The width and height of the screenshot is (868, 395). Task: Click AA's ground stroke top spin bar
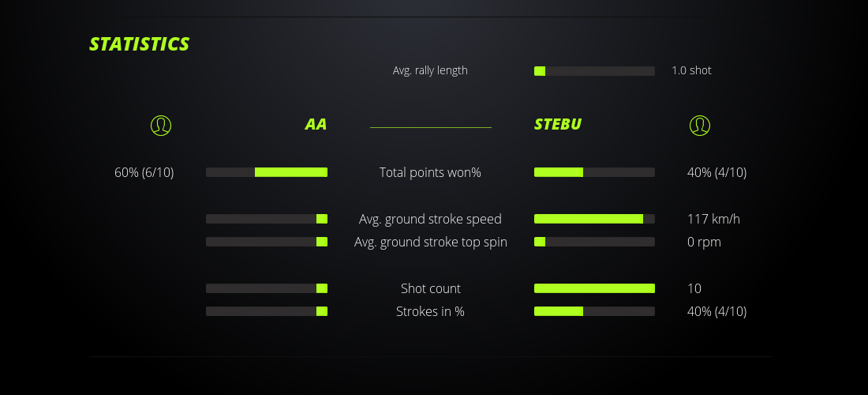(267, 242)
